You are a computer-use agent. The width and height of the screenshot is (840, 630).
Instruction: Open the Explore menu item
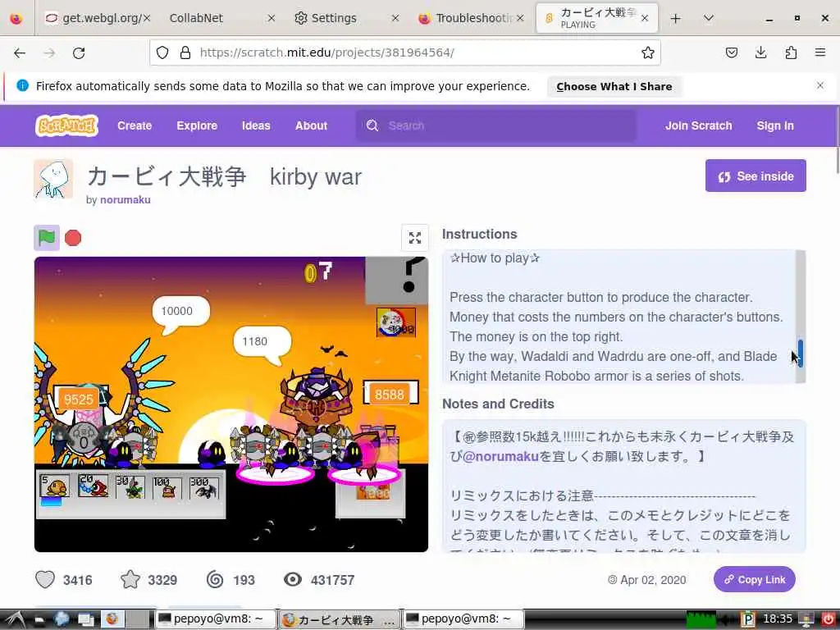(x=197, y=126)
